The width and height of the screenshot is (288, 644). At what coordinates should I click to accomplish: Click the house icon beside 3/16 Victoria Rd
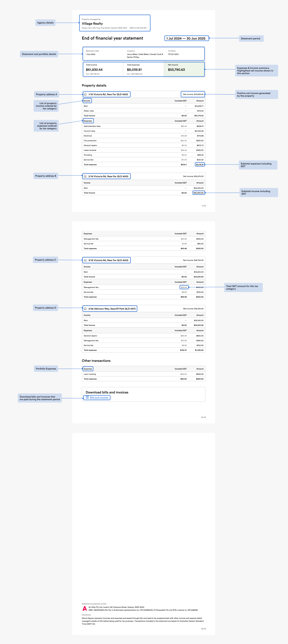(x=85, y=260)
